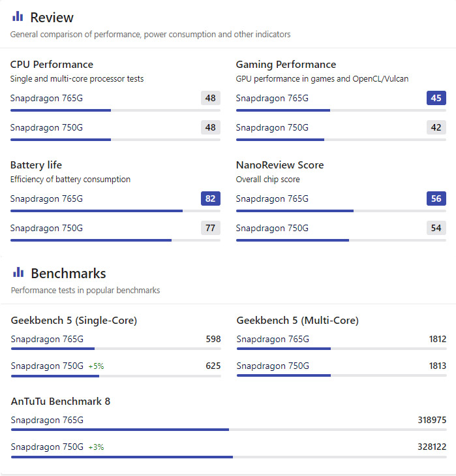This screenshot has height=476, width=456.
Task: Click the NanoReview Score badge 56
Action: coord(436,198)
